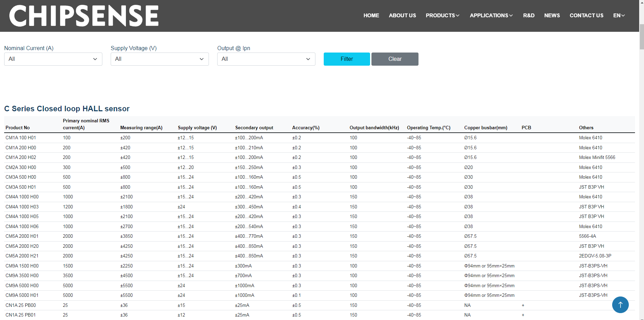Click the ±1800 measuring range cell
Screen dimensions: 644x320
126,207
